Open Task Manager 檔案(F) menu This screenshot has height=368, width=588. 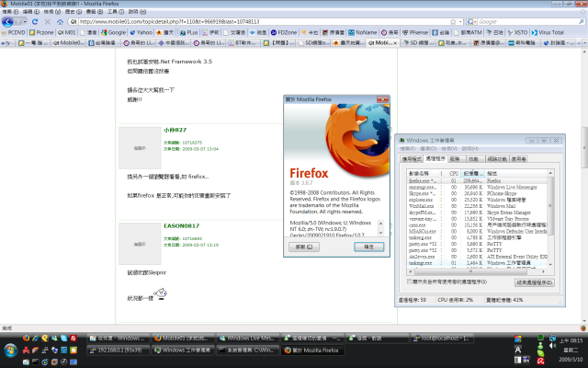click(407, 149)
